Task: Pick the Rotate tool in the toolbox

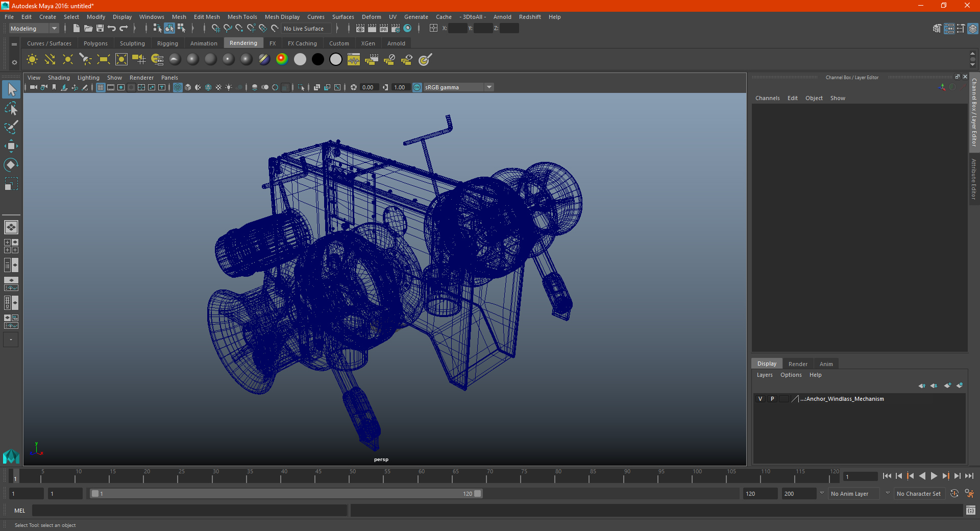Action: click(11, 165)
